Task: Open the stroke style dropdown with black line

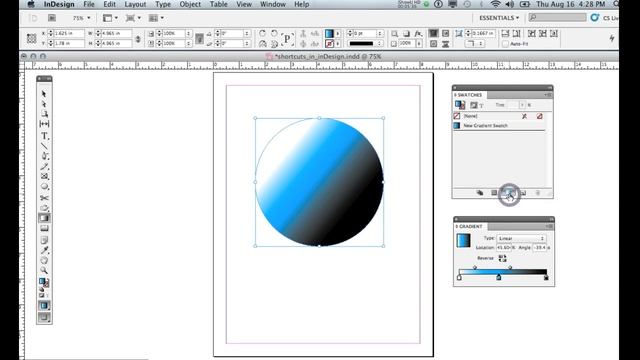Action: pyautogui.click(x=365, y=44)
